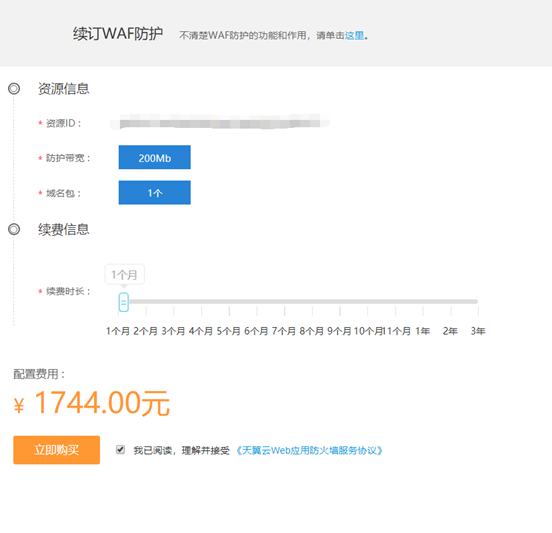Set renewal duration to 2个月
552x533 pixels.
coord(145,331)
